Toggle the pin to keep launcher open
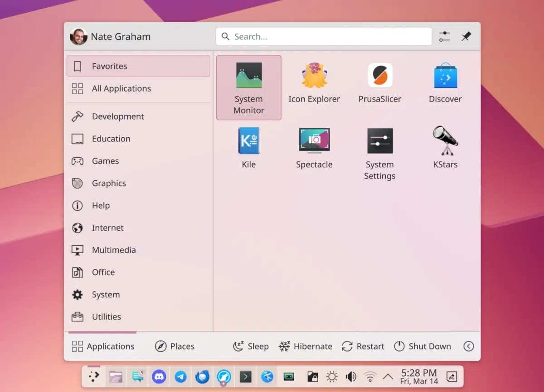This screenshot has height=392, width=544. pos(466,37)
